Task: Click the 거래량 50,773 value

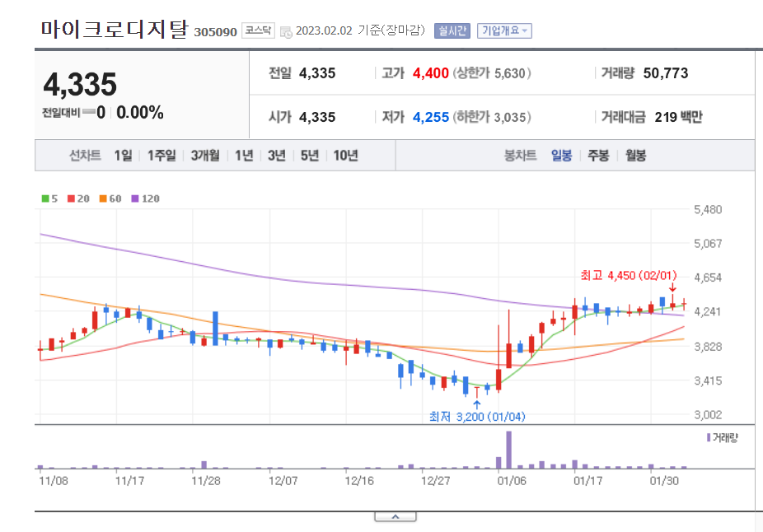Action: coord(666,73)
